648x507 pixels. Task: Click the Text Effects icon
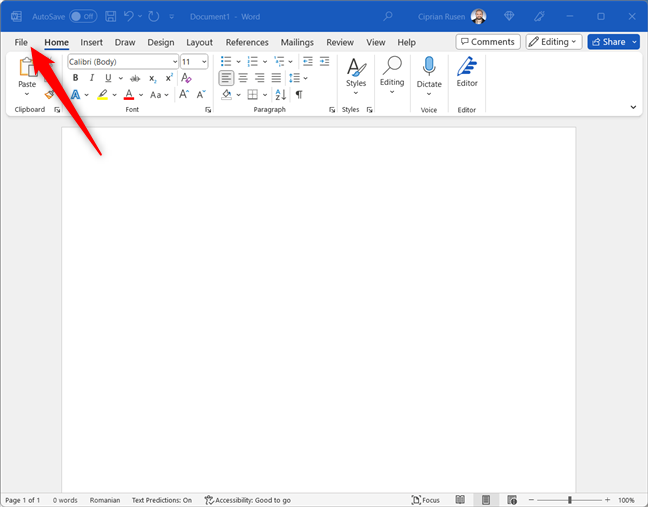pyautogui.click(x=75, y=95)
